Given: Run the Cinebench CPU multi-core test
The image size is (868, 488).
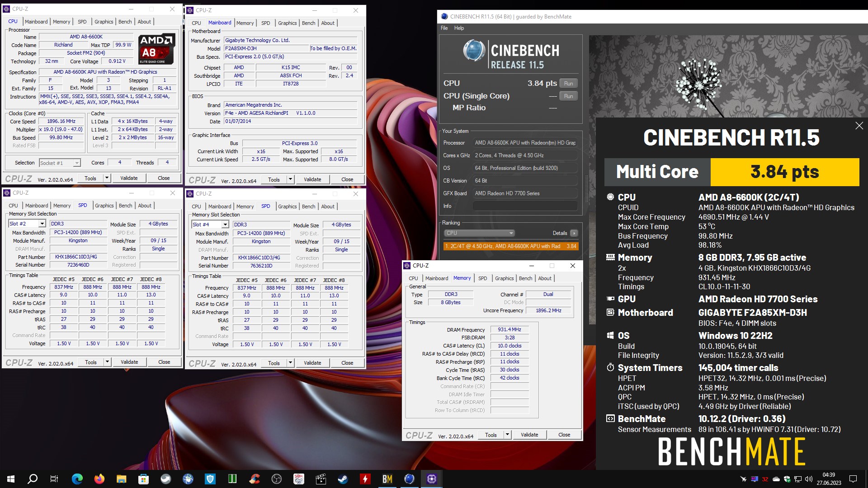Looking at the screenshot, I should [x=569, y=84].
